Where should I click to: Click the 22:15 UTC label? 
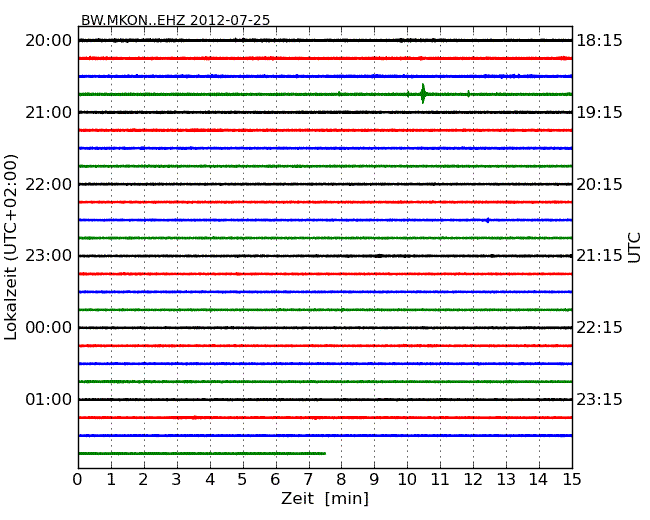[x=599, y=328]
